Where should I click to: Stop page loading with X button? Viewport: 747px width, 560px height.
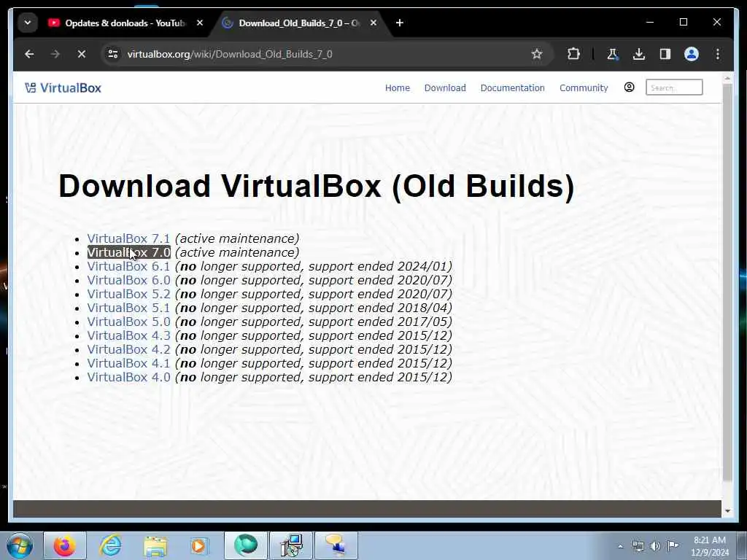pyautogui.click(x=82, y=54)
